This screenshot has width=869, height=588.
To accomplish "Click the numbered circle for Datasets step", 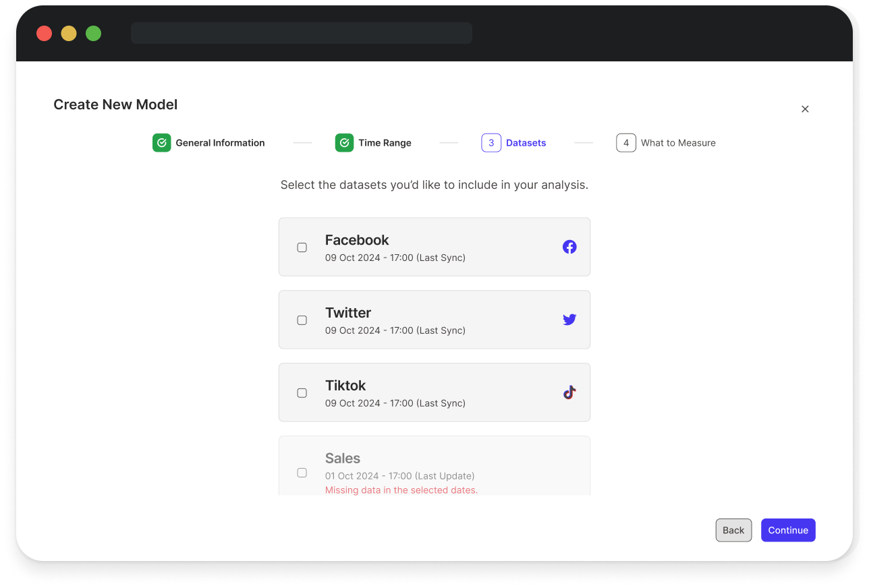I will click(491, 142).
